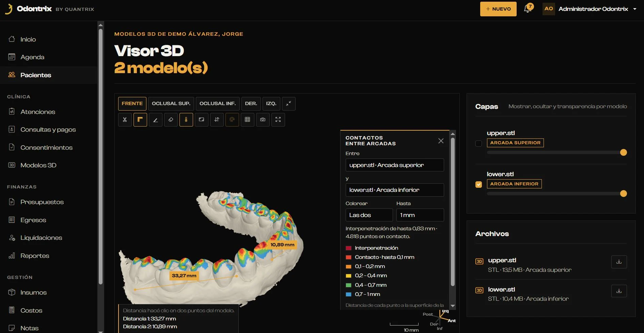Open the Hasta '1 mm' dropdown
Screen dimensions: 644x333
pyautogui.click(x=420, y=215)
